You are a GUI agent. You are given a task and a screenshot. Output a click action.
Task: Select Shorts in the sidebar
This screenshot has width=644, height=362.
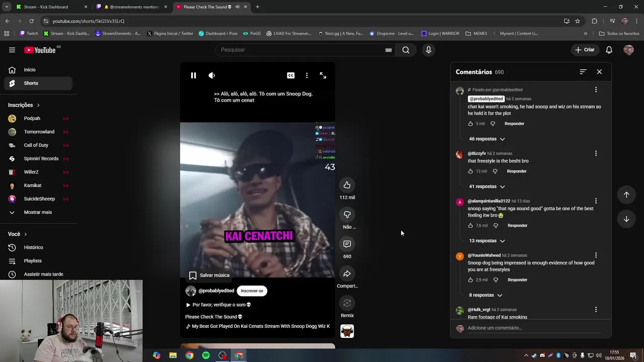point(38,83)
